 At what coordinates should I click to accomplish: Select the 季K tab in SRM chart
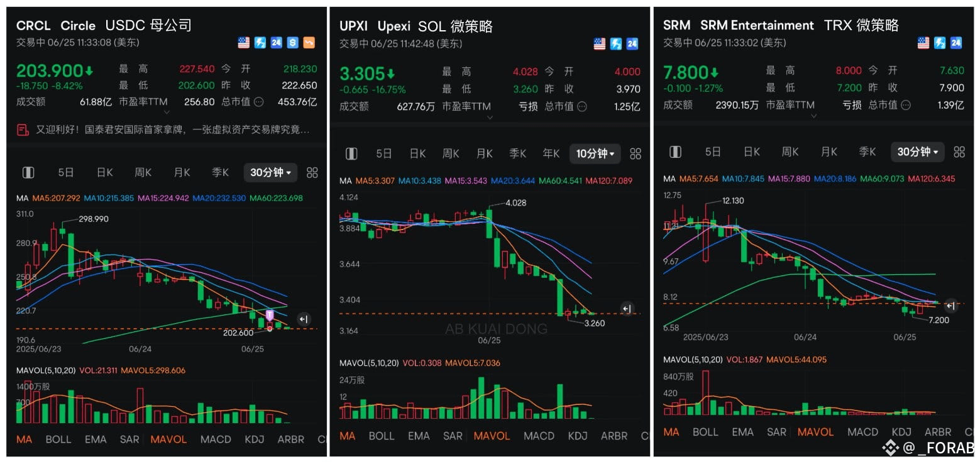[867, 152]
